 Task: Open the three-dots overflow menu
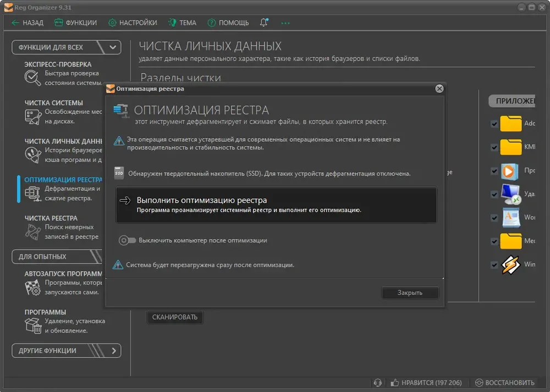pyautogui.click(x=285, y=23)
